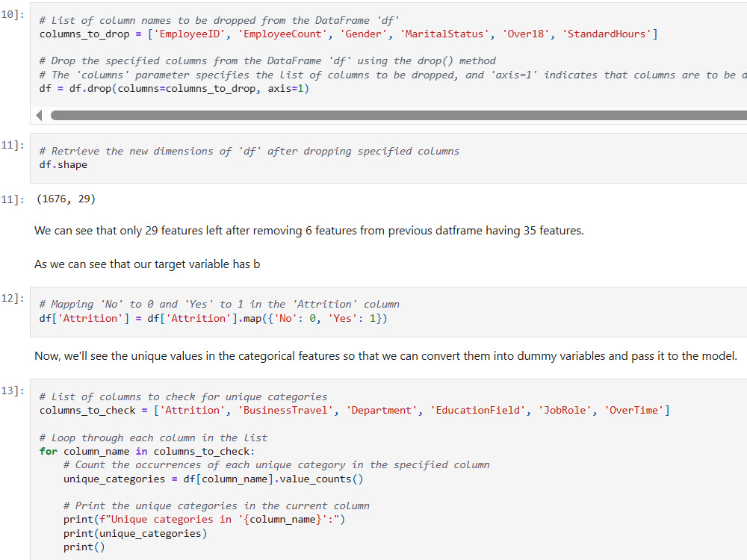Click the input prompt label '10]:'
The width and height of the screenshot is (747, 560).
(13, 14)
